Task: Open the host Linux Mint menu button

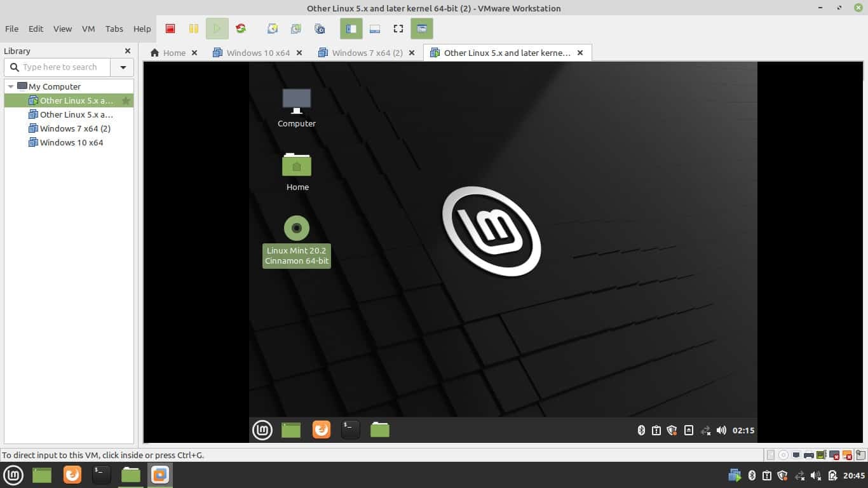Action: pos(13,475)
